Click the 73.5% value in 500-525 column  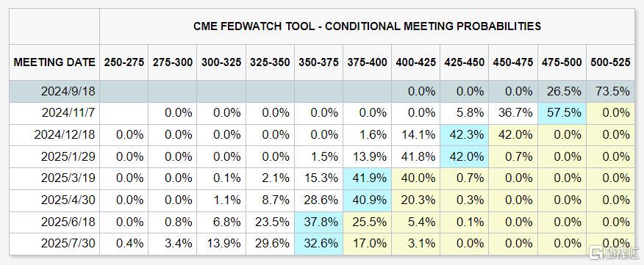click(x=610, y=92)
